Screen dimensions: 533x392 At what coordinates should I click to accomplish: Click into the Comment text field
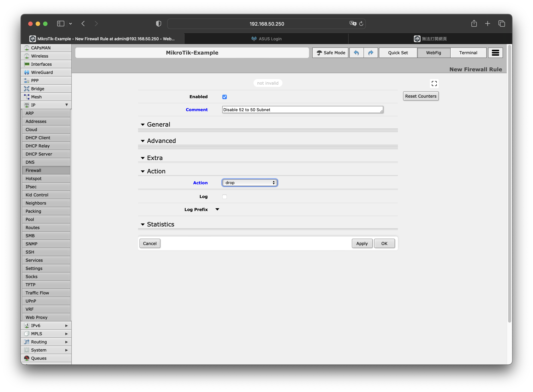[x=302, y=110]
